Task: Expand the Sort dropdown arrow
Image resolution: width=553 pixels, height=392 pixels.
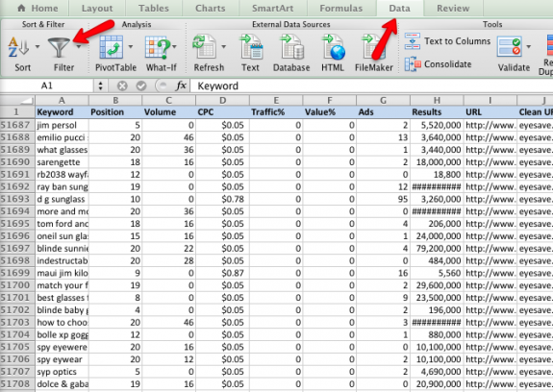Action: [x=38, y=46]
